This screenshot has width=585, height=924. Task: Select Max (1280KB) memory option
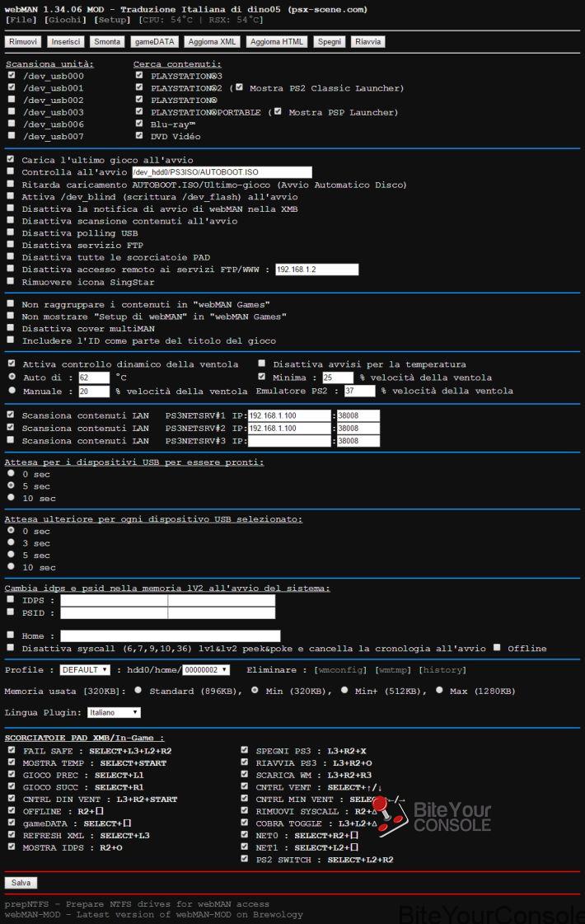click(439, 690)
